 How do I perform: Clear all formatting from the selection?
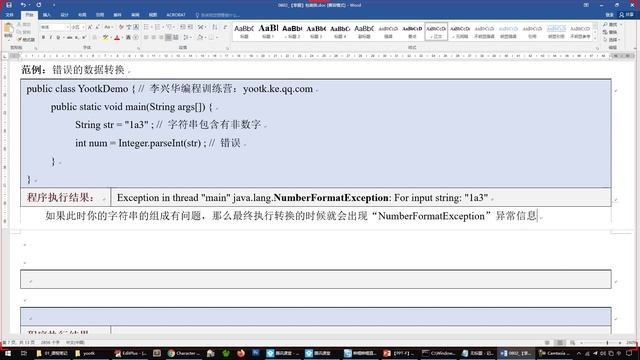121,27
